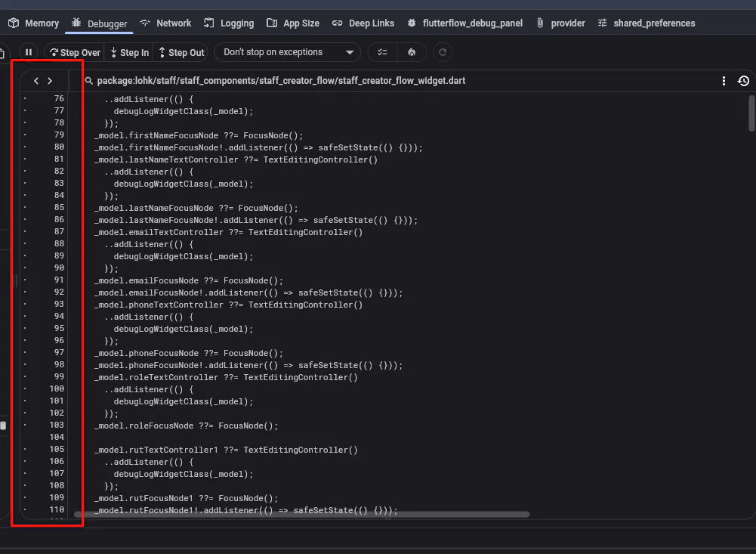The image size is (756, 554).
Task: Open the flutterflow_debug_panel tab
Action: [464, 23]
